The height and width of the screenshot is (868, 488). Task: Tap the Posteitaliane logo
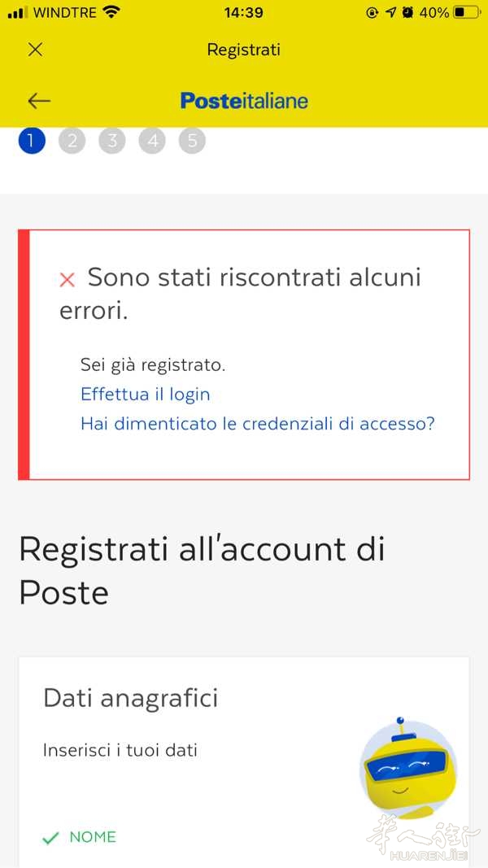(244, 101)
